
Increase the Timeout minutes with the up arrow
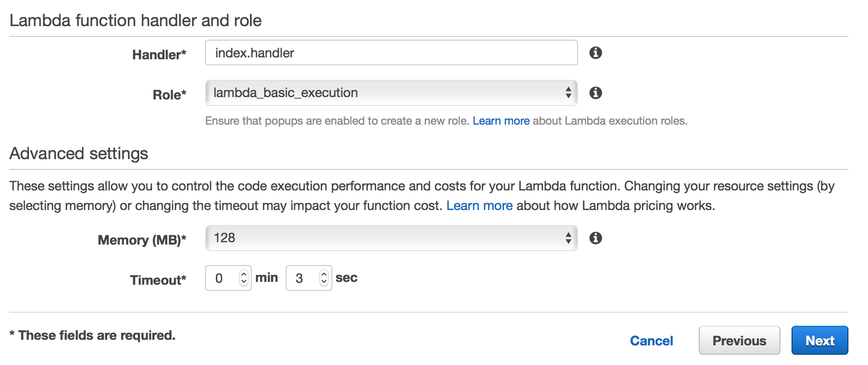pyautogui.click(x=243, y=274)
